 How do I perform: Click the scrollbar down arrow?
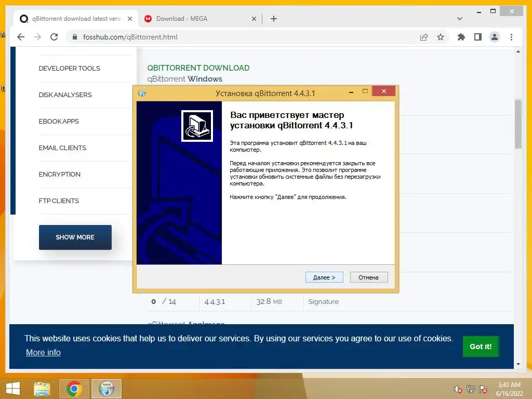point(518,364)
